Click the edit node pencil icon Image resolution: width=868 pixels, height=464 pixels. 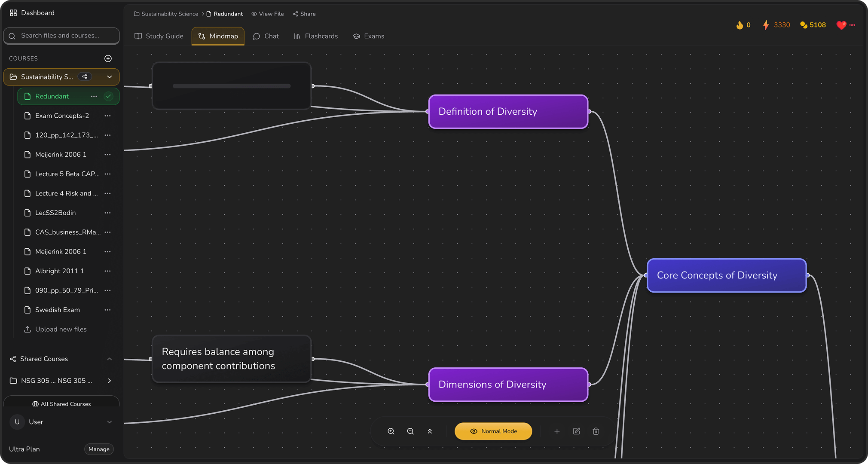(x=577, y=431)
